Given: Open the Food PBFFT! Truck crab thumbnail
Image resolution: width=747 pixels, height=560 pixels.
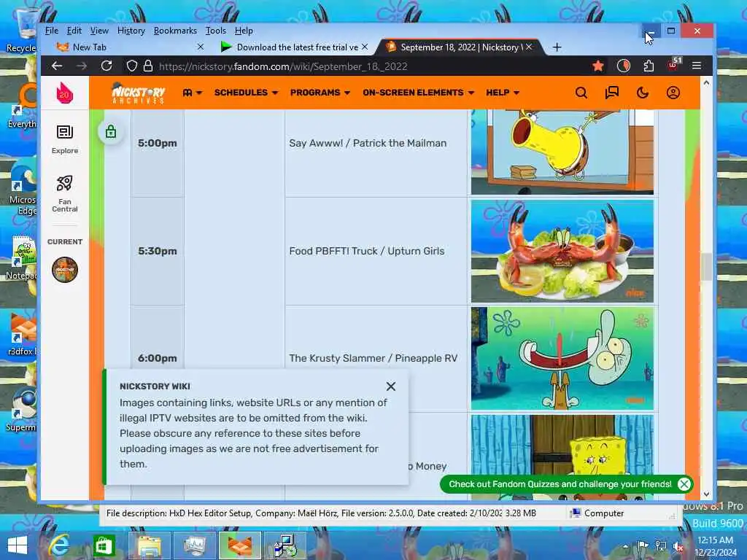Looking at the screenshot, I should click(x=562, y=251).
